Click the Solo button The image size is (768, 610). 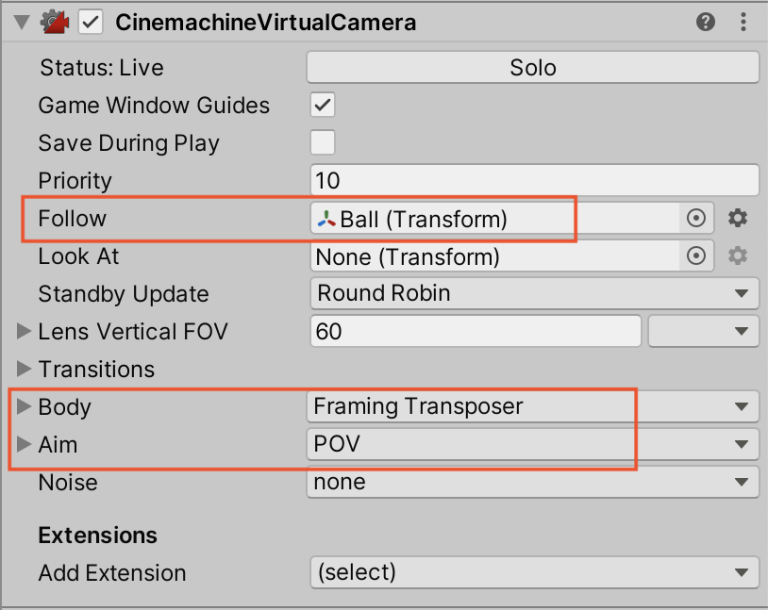pos(533,67)
